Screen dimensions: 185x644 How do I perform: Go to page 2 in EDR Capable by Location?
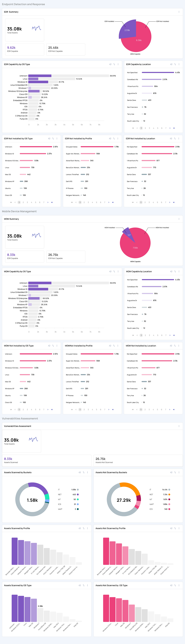(145, 128)
